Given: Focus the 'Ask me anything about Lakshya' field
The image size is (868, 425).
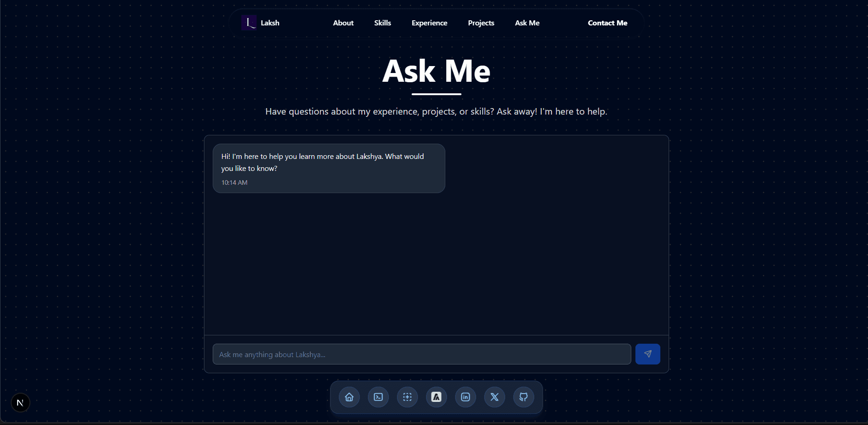Looking at the screenshot, I should click(421, 354).
